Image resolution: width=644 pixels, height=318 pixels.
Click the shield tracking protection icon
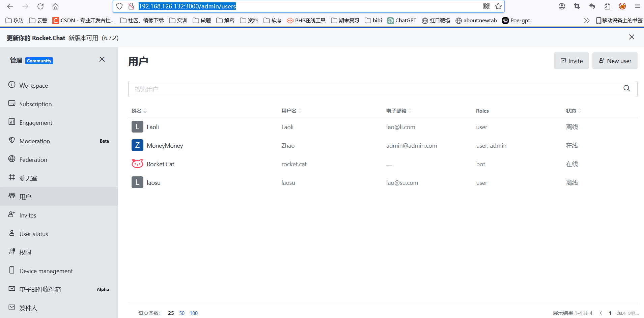point(119,6)
